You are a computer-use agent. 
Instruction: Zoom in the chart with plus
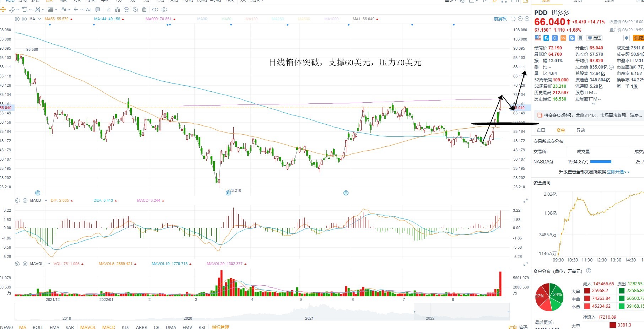(527, 19)
